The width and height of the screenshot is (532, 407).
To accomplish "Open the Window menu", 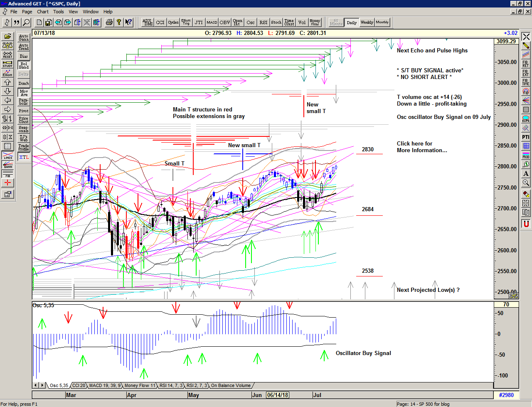I will coord(91,12).
